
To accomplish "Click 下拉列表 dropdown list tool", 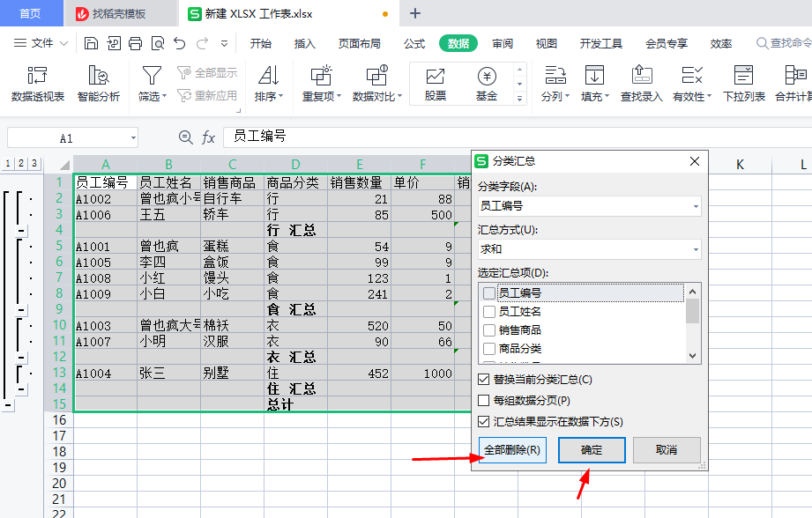I will click(x=743, y=83).
